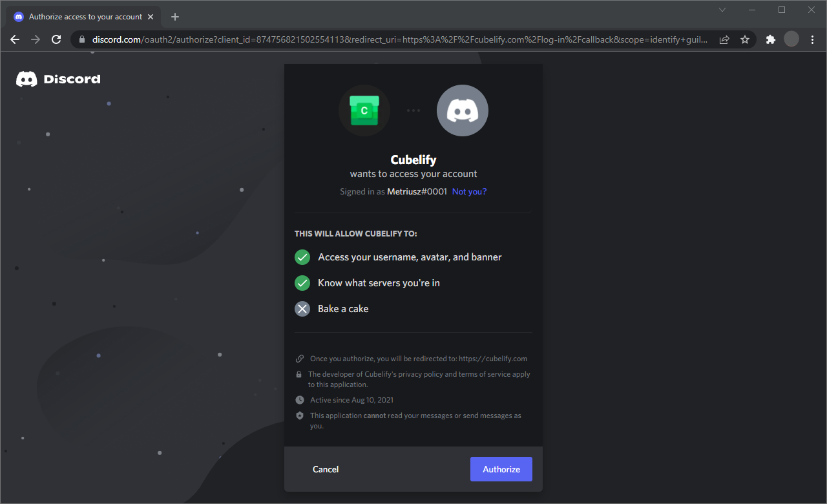
Task: Click the green check beside servers permission
Action: (x=302, y=283)
